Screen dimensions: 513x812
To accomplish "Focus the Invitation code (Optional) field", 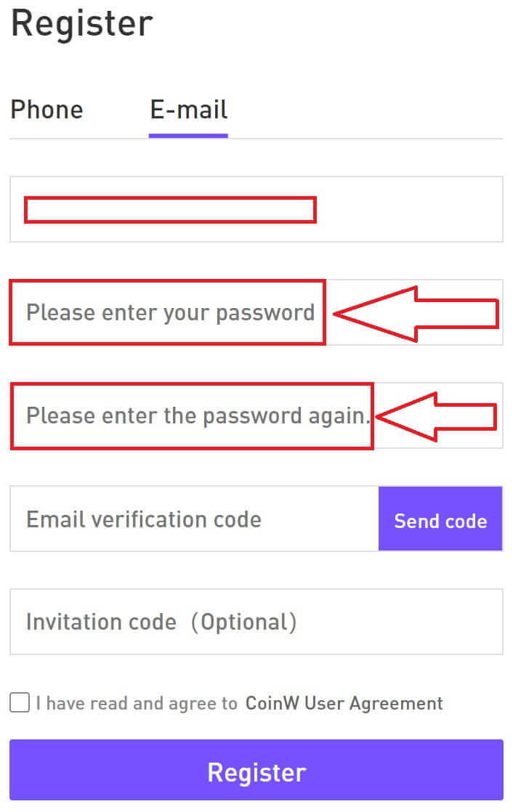I will point(256,622).
